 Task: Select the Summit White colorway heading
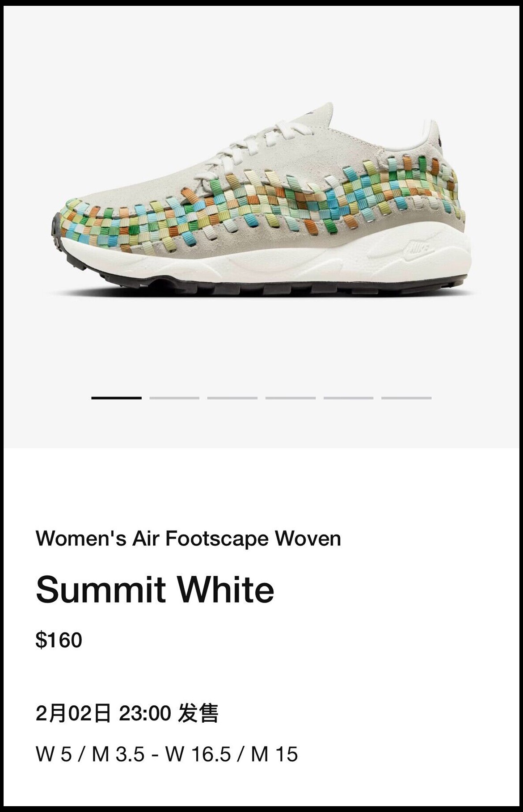155,589
